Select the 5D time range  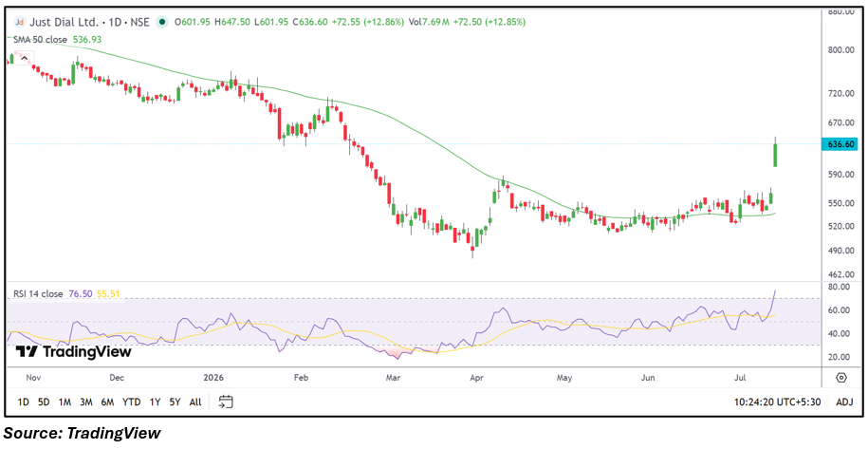[x=44, y=402]
